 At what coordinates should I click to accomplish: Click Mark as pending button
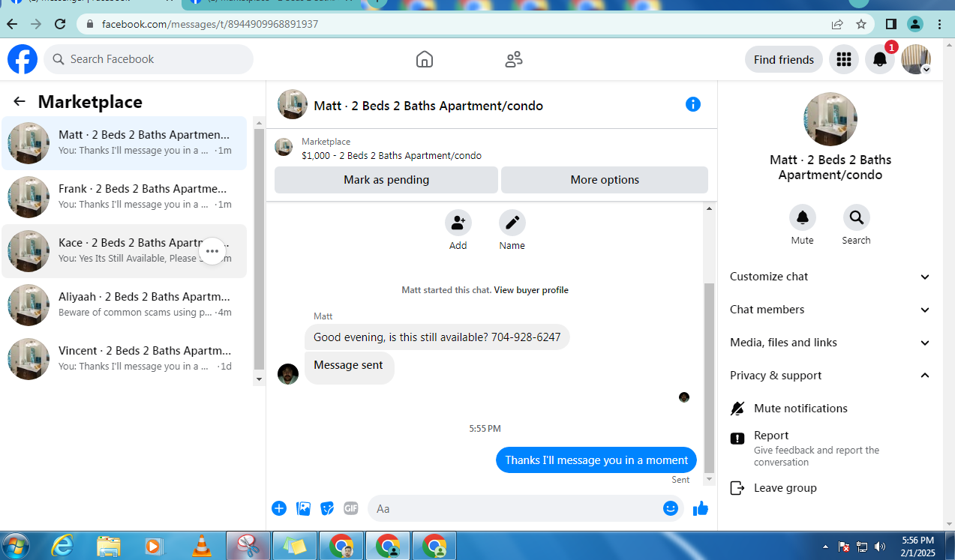(386, 180)
